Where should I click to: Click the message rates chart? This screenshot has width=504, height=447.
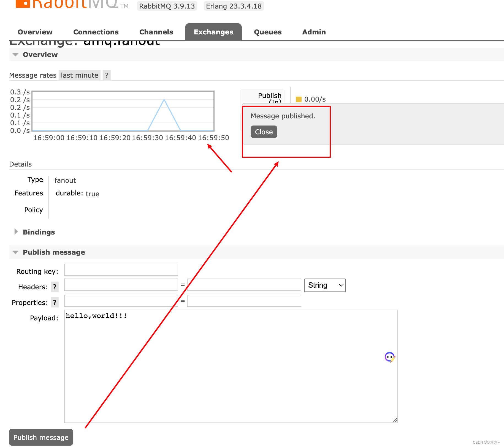pos(123,111)
